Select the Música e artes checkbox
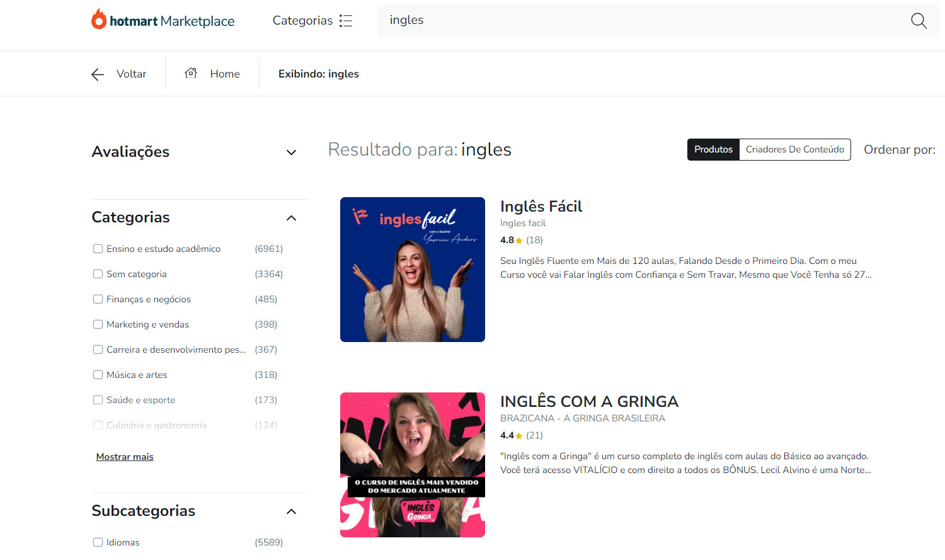 tap(98, 375)
